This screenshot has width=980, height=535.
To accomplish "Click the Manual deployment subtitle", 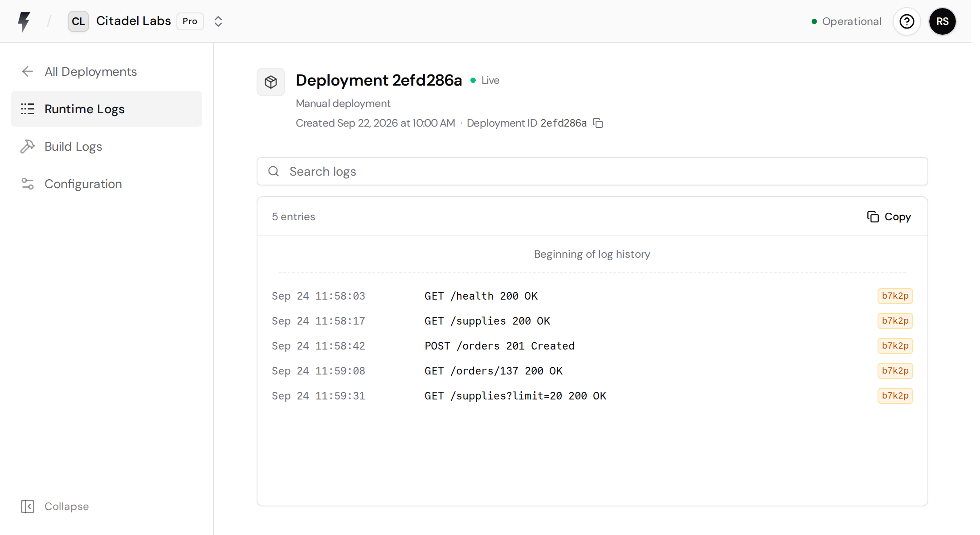I will [x=343, y=103].
